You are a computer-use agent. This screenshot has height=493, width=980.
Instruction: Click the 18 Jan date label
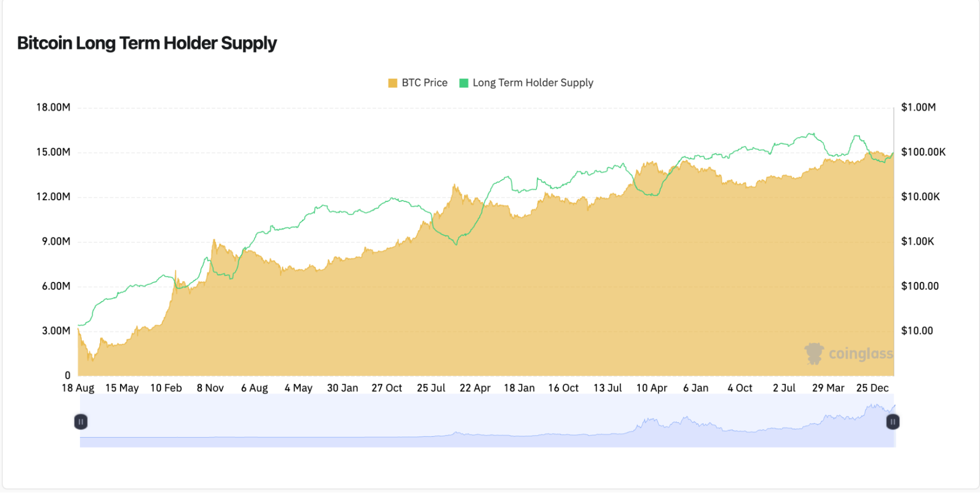(519, 388)
